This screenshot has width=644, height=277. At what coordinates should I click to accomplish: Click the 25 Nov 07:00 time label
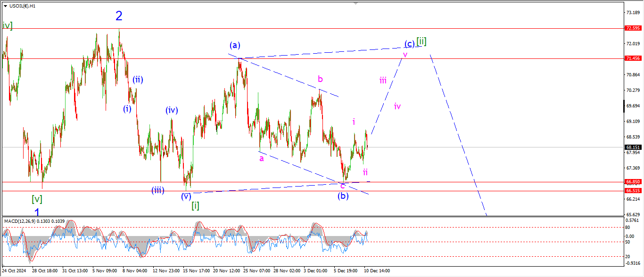(x=257, y=271)
